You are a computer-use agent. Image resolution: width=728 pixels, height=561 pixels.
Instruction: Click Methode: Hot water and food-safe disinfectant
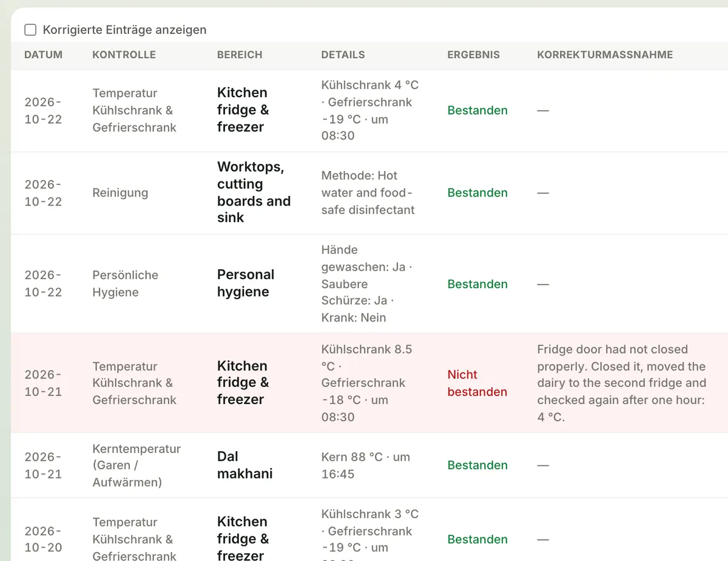pos(368,193)
